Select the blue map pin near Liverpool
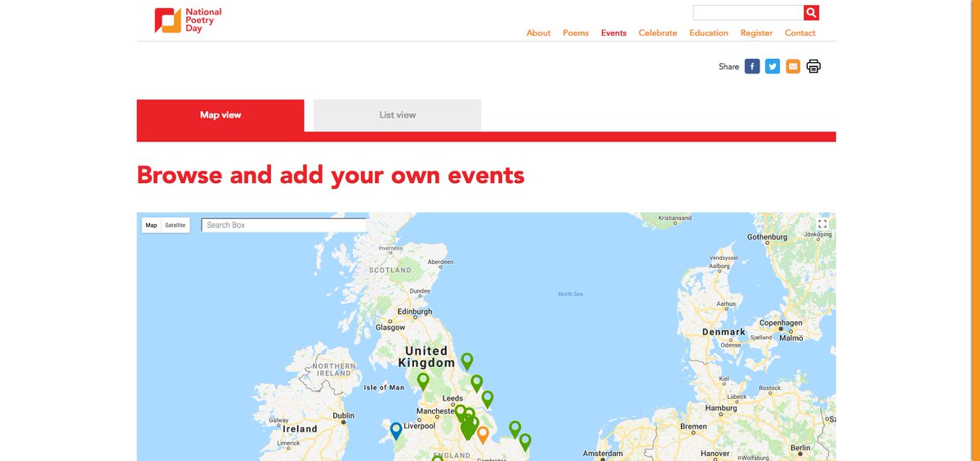The image size is (980, 461). tap(396, 431)
